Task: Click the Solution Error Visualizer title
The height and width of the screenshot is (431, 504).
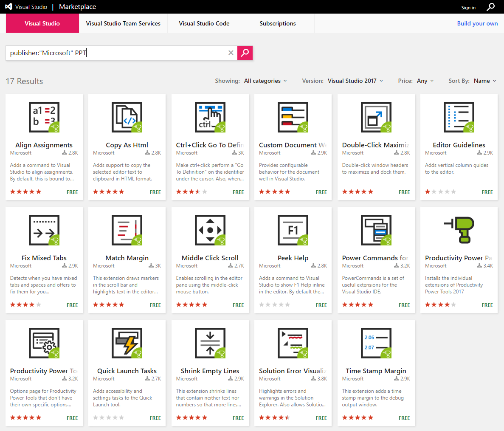Action: pyautogui.click(x=293, y=371)
